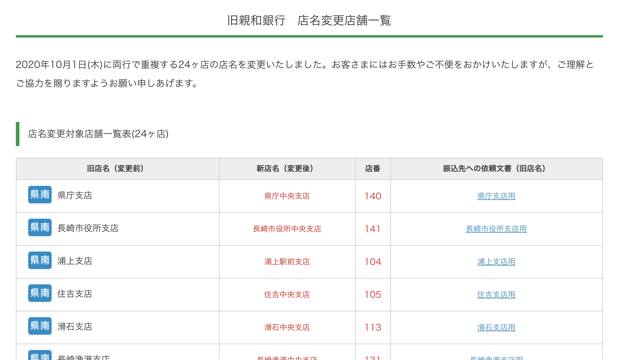Click 県南 badge in 県庁支店 row
This screenshot has height=360, width=644.
(40, 195)
